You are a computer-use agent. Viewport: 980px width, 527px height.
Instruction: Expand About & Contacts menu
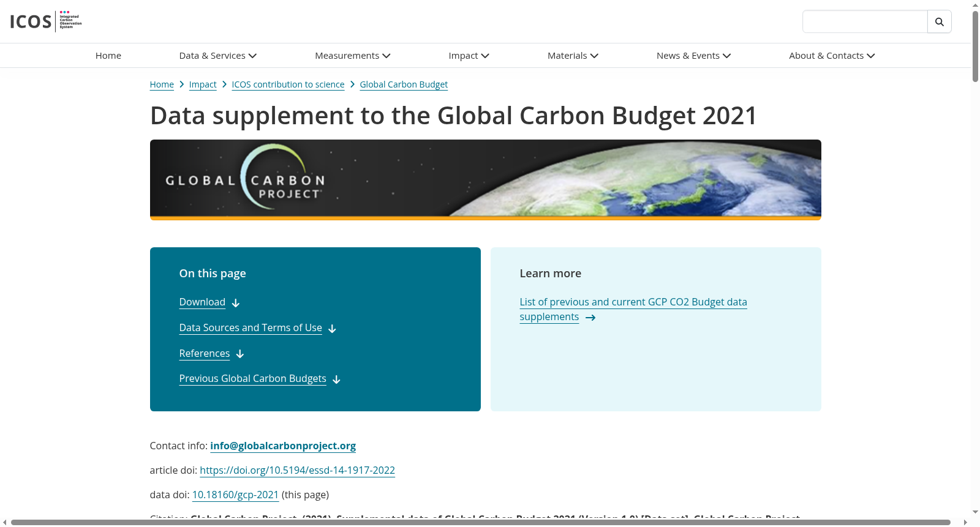coord(832,56)
